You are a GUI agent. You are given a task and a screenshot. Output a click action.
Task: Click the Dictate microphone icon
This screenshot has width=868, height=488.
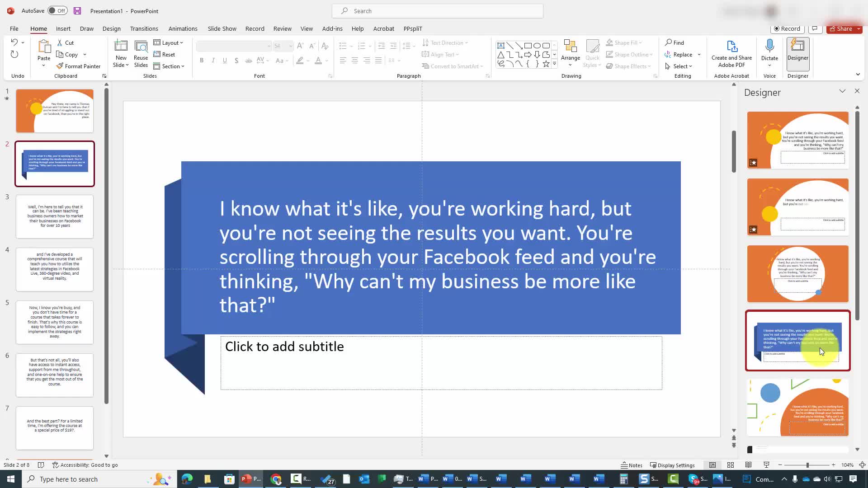769,46
